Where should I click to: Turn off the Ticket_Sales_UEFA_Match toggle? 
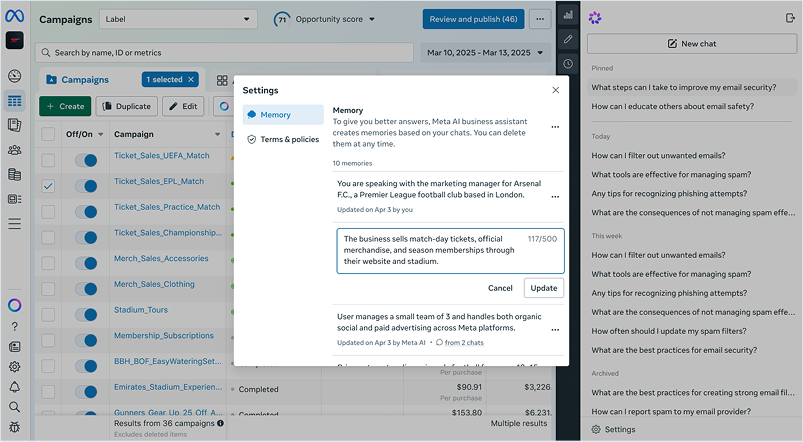coord(86,160)
